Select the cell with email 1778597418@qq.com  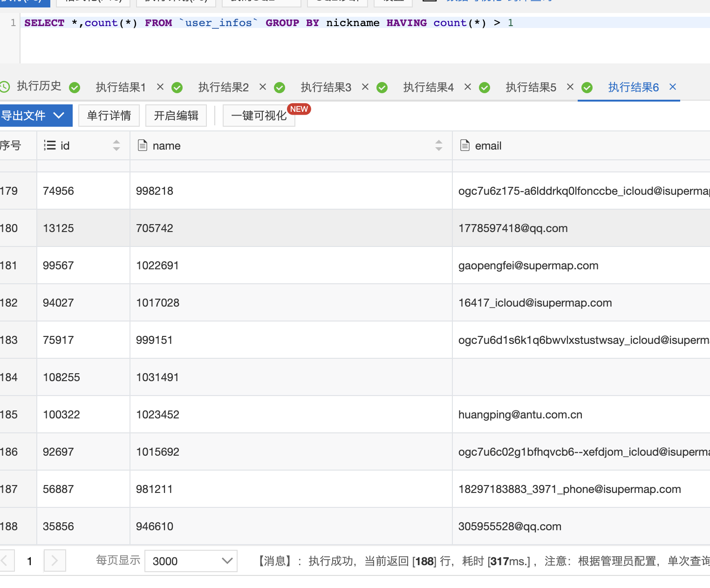(x=513, y=228)
